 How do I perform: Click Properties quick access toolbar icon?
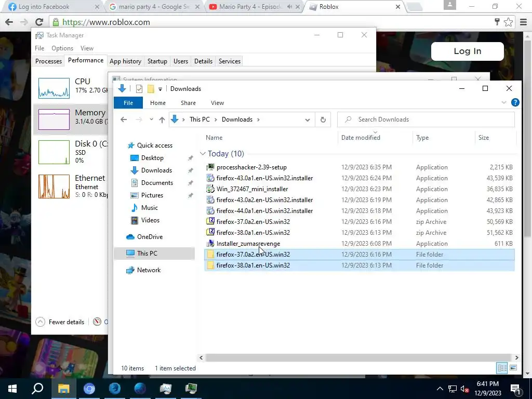point(139,89)
